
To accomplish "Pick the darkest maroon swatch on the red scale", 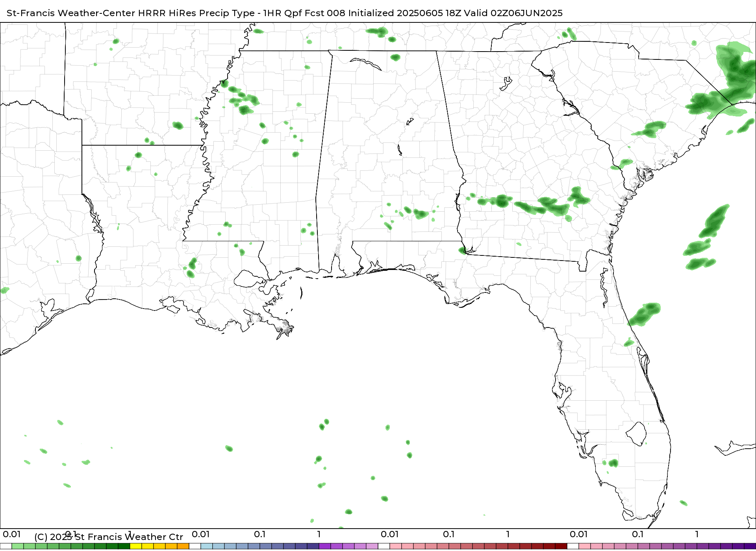I will pos(561,546).
